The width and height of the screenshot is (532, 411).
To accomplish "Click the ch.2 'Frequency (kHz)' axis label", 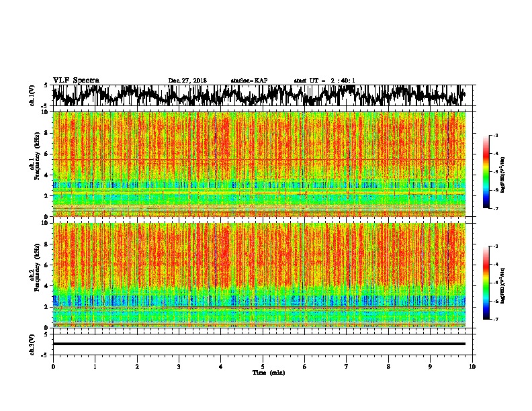I will [x=37, y=267].
